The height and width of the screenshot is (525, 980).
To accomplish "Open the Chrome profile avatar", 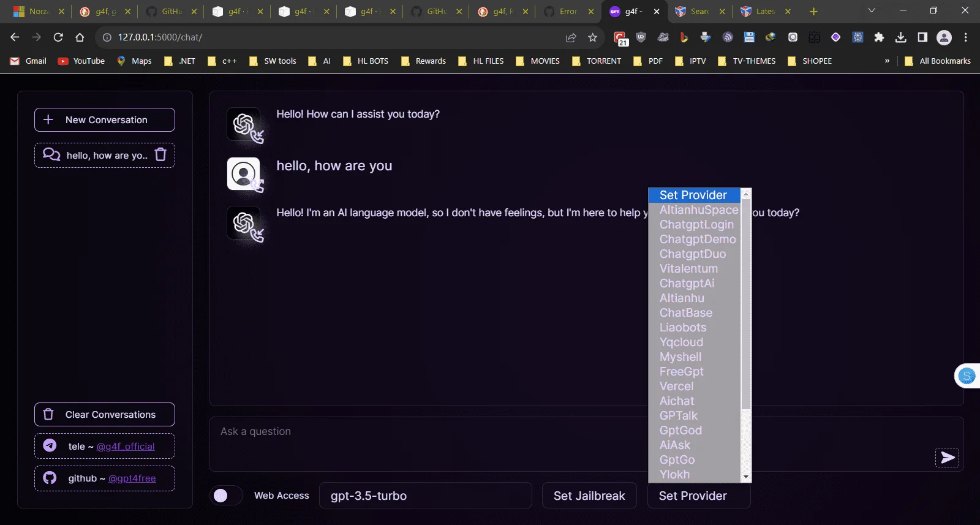I will tap(944, 37).
